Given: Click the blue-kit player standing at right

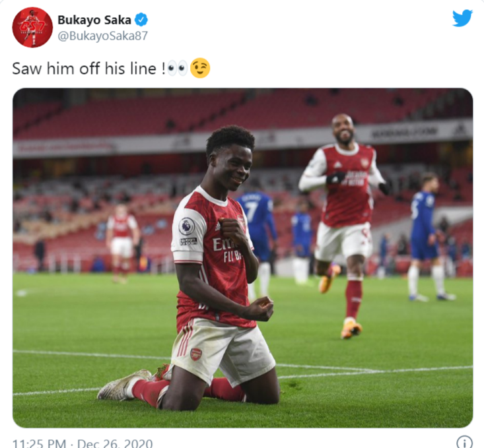Looking at the screenshot, I should 425,231.
